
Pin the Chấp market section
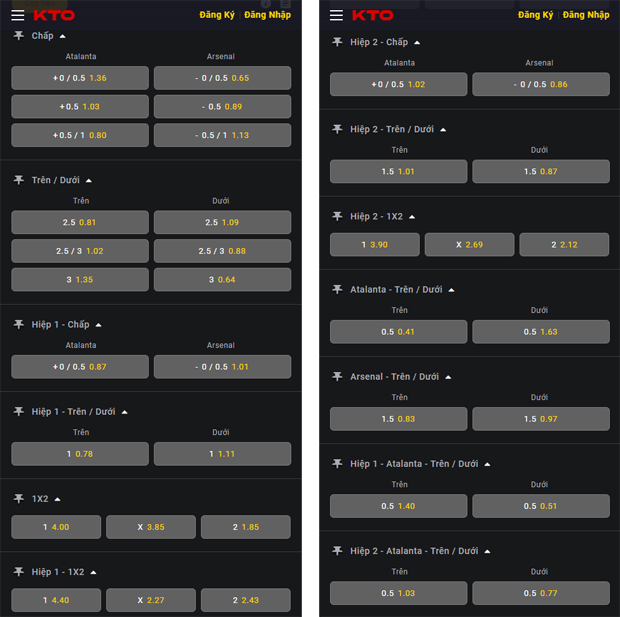[x=19, y=36]
